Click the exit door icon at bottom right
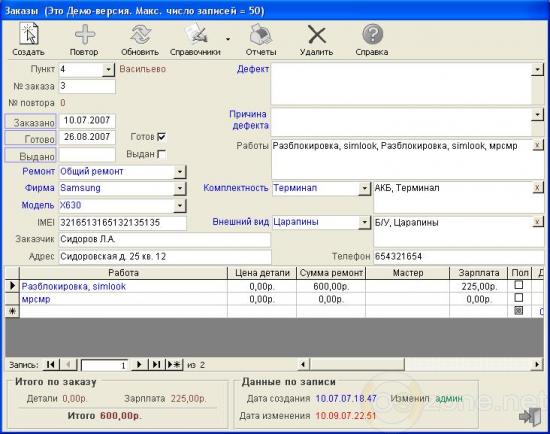 pos(530,416)
